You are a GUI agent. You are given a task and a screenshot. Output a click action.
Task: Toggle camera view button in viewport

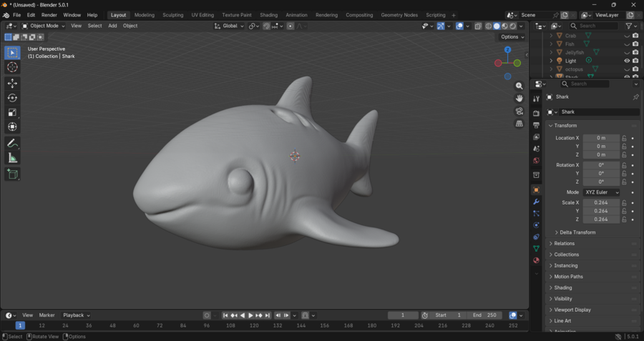click(519, 112)
